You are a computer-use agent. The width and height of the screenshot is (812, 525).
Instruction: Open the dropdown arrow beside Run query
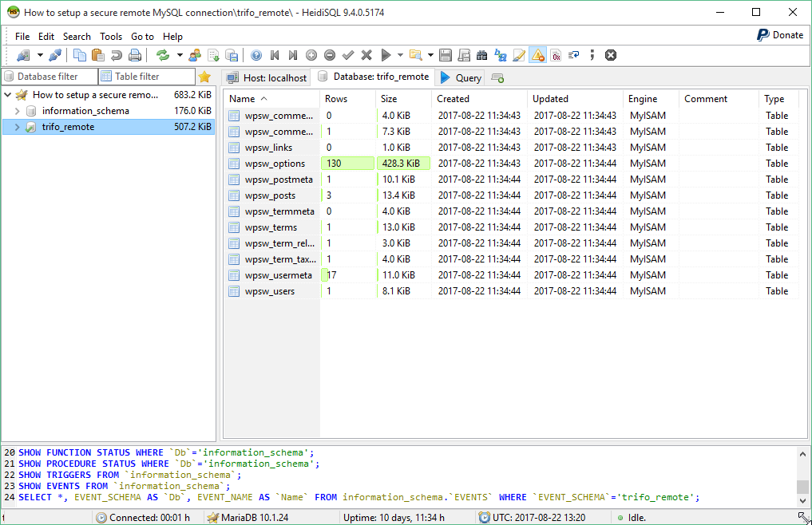pos(400,55)
